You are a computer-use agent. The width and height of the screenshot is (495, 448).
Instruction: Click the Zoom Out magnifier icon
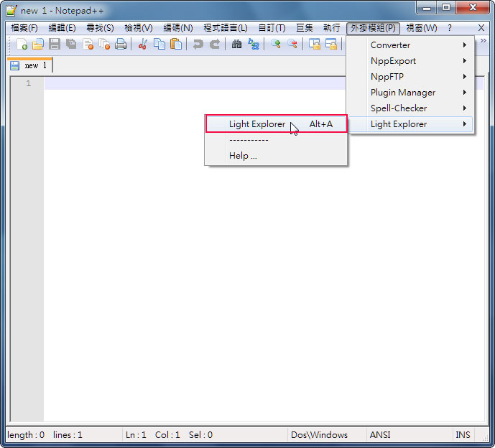pyautogui.click(x=292, y=44)
